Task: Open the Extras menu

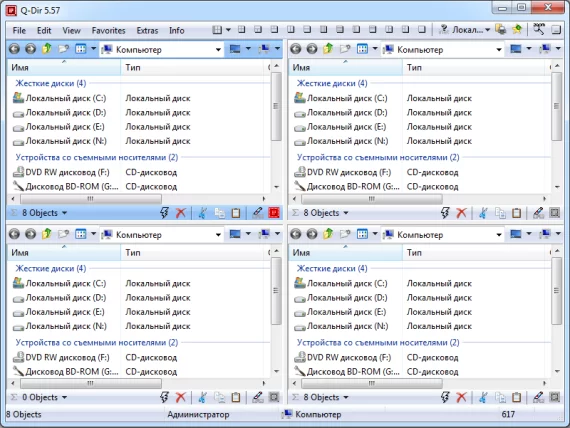Action: point(147,31)
